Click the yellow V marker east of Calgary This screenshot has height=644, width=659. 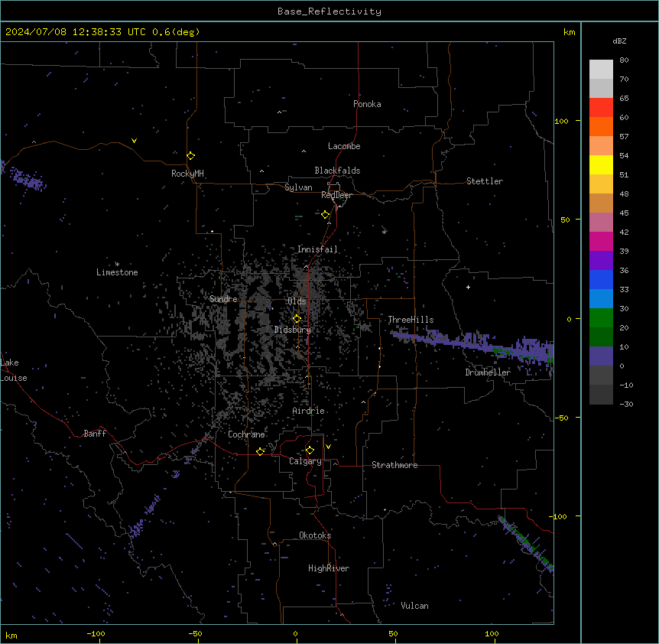click(x=328, y=447)
